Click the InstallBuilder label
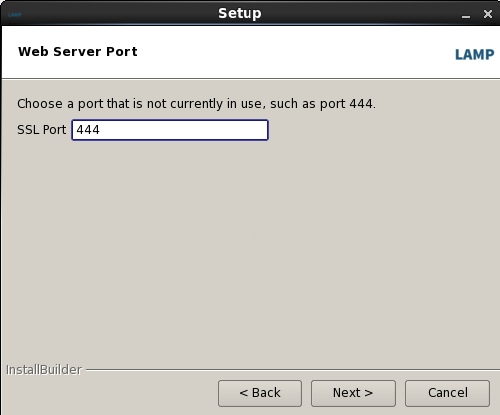 (x=44, y=370)
